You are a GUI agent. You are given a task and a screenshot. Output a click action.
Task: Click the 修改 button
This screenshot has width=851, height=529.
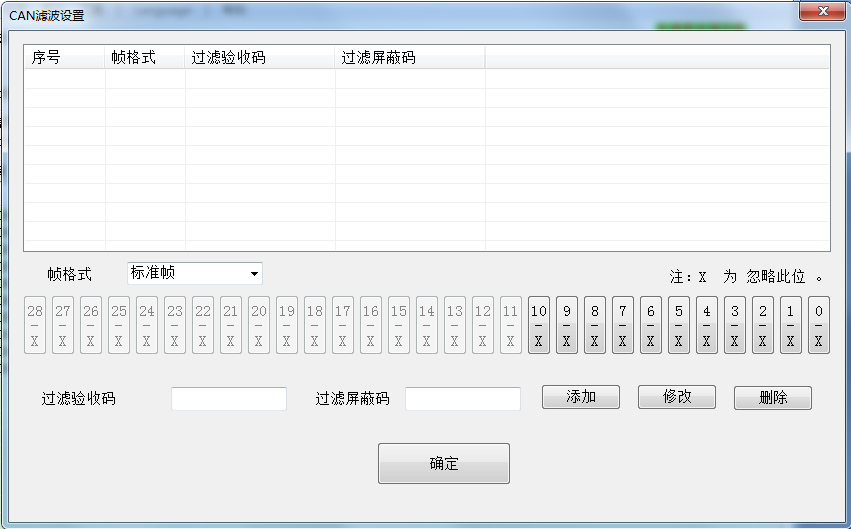click(677, 397)
